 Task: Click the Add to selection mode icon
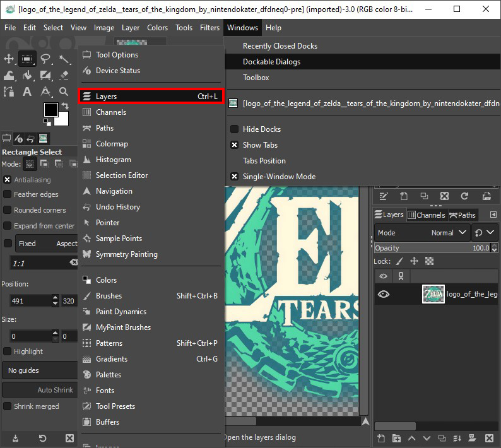pos(44,164)
